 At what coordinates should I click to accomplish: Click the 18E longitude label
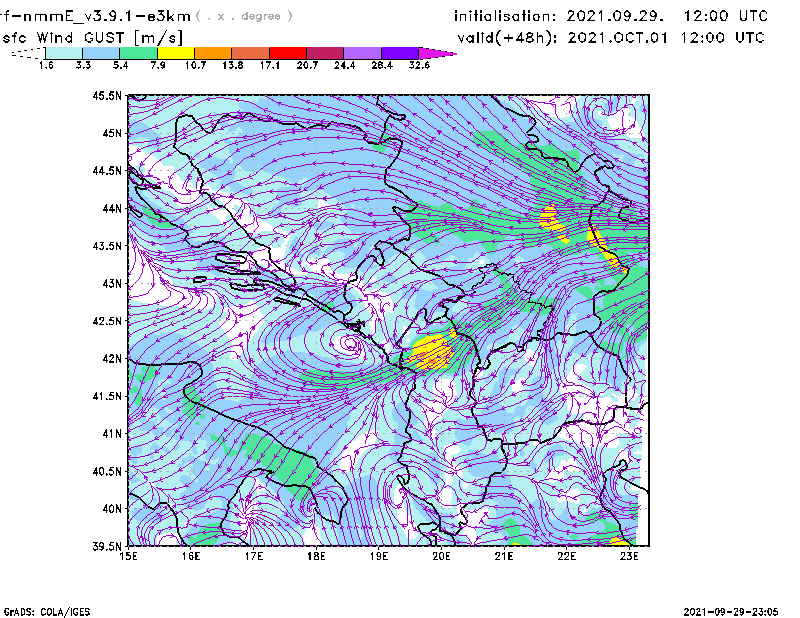(316, 556)
